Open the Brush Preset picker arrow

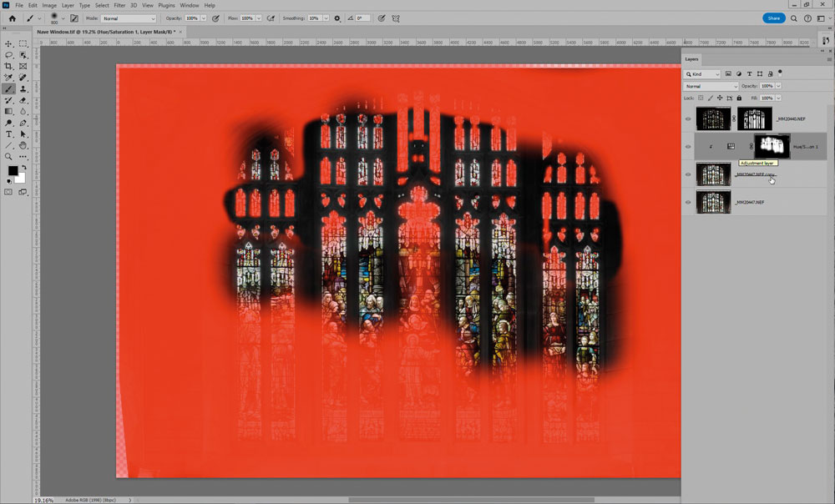63,18
